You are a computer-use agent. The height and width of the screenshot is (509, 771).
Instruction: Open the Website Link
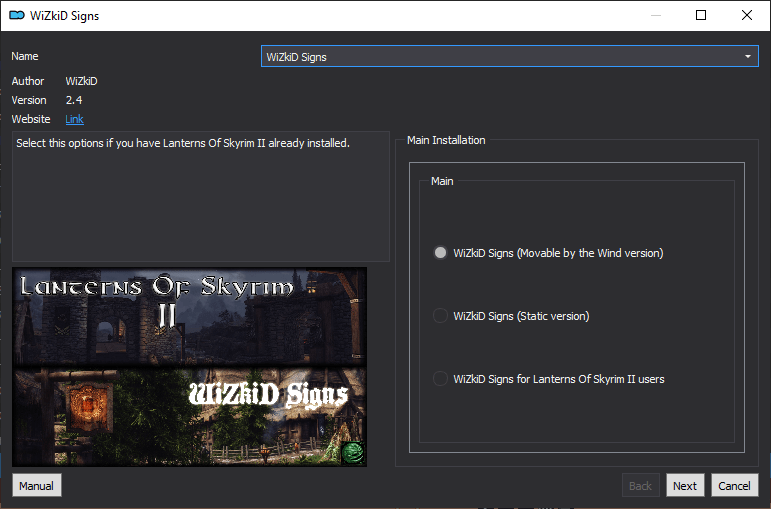pos(74,119)
